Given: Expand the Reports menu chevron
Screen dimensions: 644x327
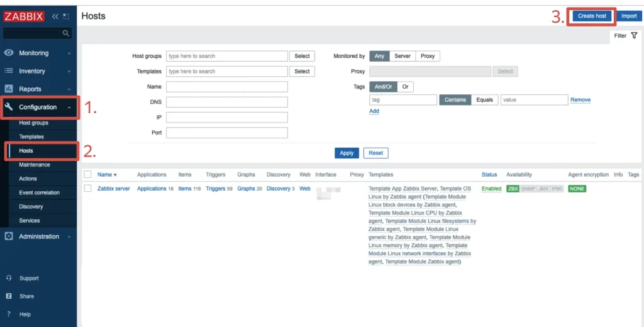Looking at the screenshot, I should click(x=69, y=89).
